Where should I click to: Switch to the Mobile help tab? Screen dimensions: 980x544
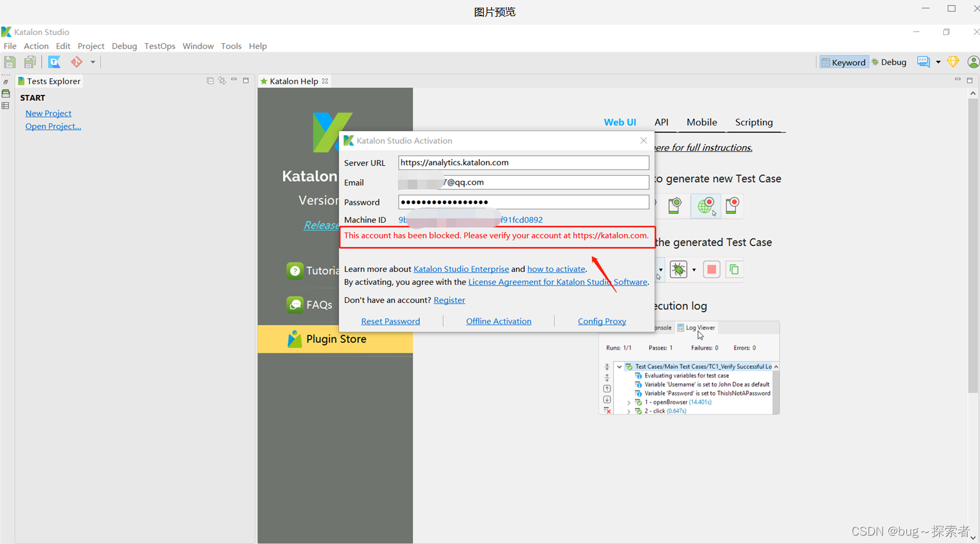pos(702,122)
